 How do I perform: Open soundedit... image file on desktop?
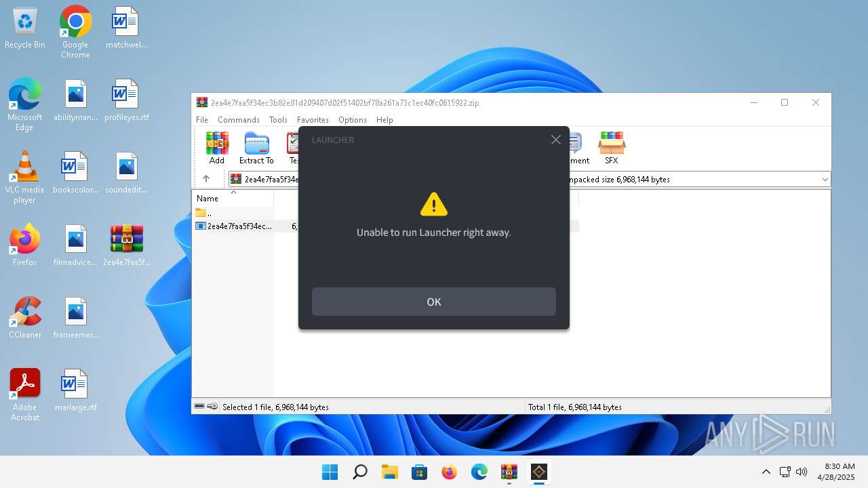[126, 174]
